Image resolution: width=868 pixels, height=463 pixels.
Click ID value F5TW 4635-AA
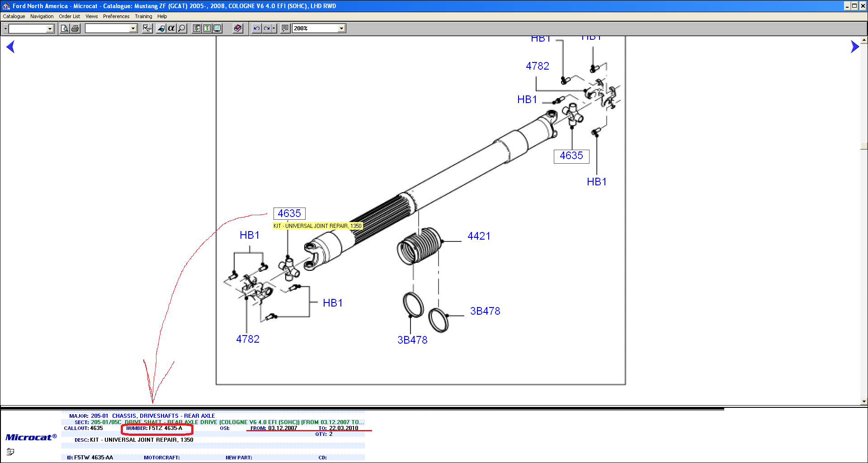(x=94, y=458)
